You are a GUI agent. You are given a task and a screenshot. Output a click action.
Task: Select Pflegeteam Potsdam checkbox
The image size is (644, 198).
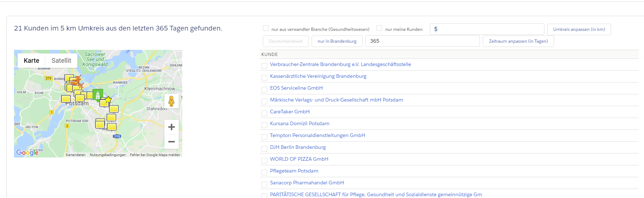coord(264,173)
